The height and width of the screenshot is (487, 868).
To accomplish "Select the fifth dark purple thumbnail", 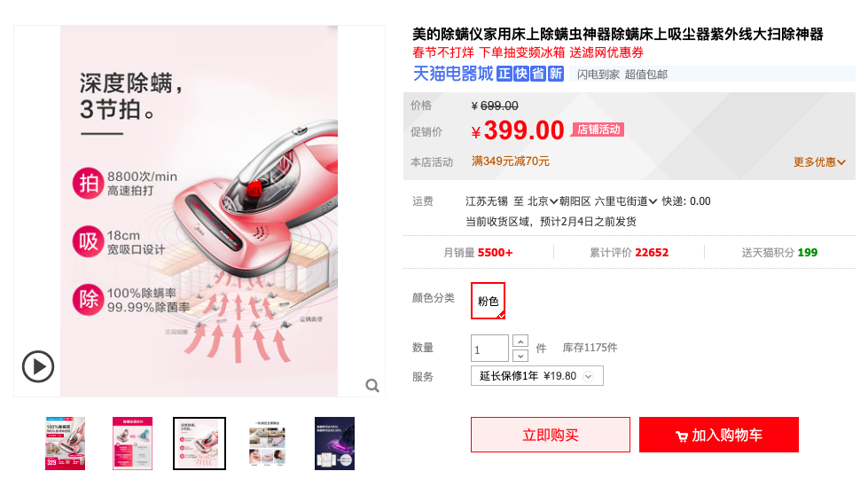I will pos(334,444).
